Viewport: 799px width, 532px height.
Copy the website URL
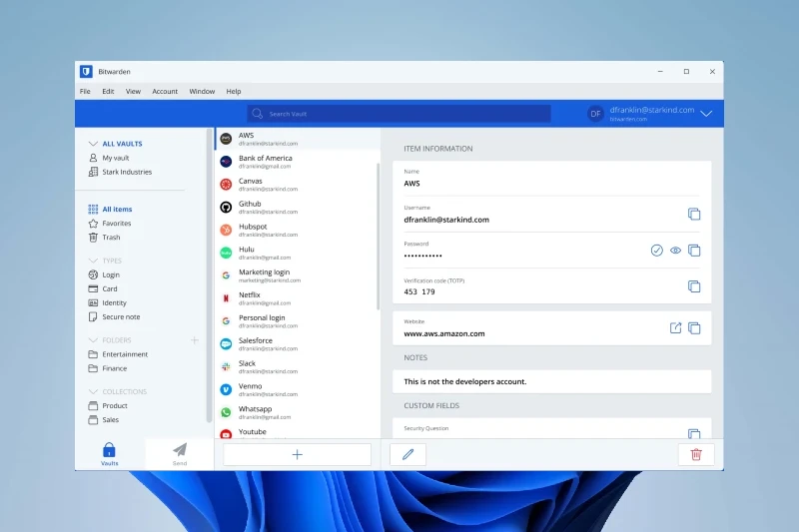coord(694,327)
